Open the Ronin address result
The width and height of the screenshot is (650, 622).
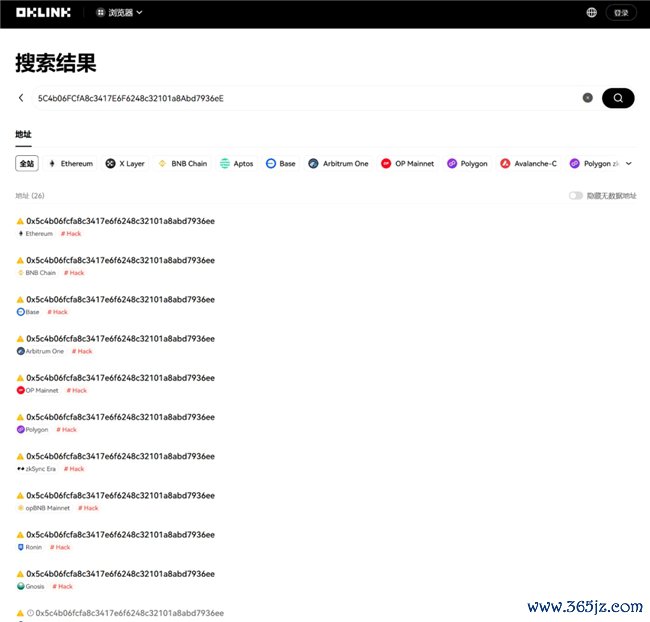(120, 535)
